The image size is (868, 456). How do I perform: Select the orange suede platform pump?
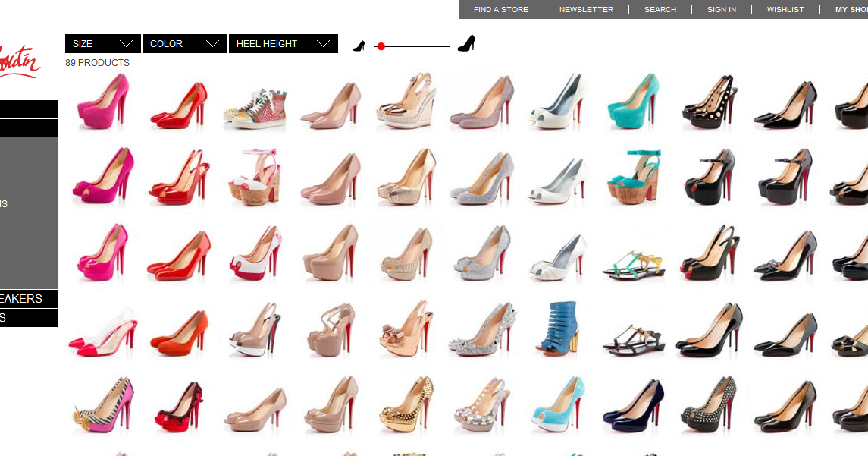(x=180, y=332)
